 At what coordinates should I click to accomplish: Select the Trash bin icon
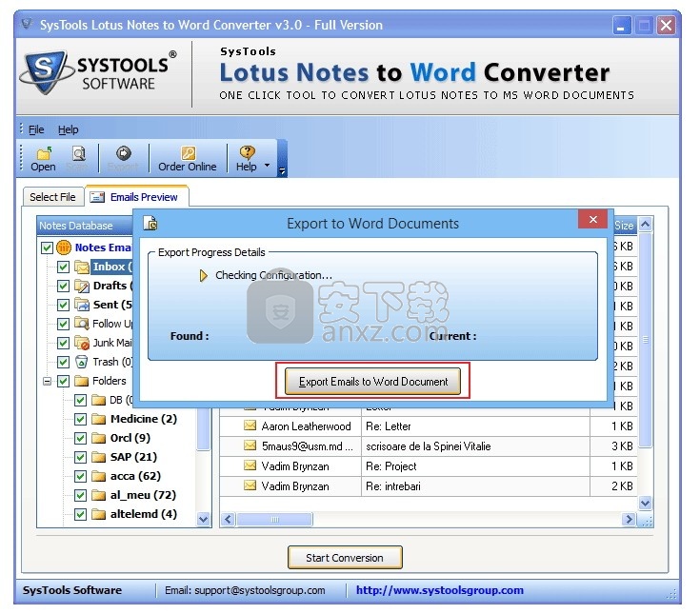pos(82,362)
